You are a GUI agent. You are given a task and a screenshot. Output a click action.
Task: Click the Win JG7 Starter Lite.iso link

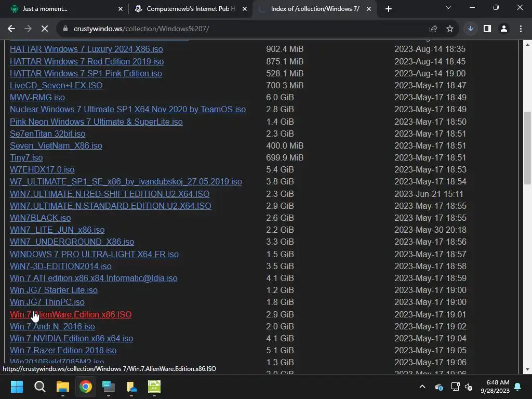[x=54, y=290]
